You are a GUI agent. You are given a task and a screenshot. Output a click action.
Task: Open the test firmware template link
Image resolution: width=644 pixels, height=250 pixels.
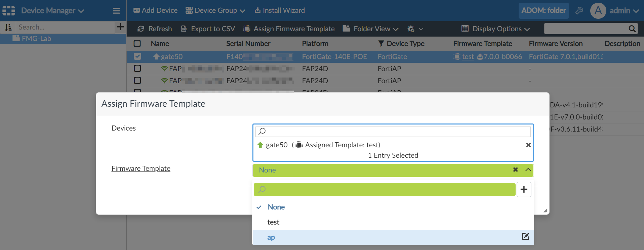click(468, 57)
